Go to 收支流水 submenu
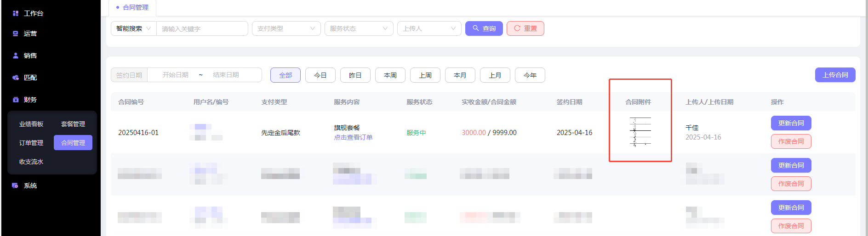Screen dimensions: 868x236 coord(31,162)
